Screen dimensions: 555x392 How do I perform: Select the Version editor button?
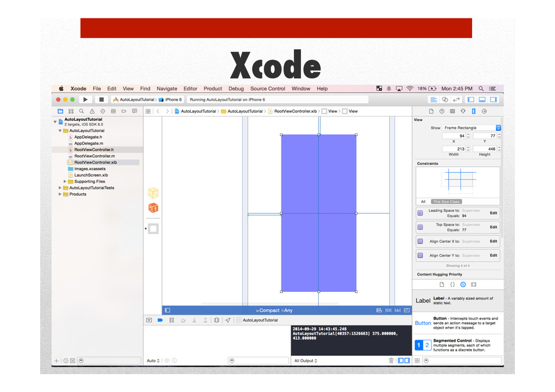pyautogui.click(x=456, y=100)
